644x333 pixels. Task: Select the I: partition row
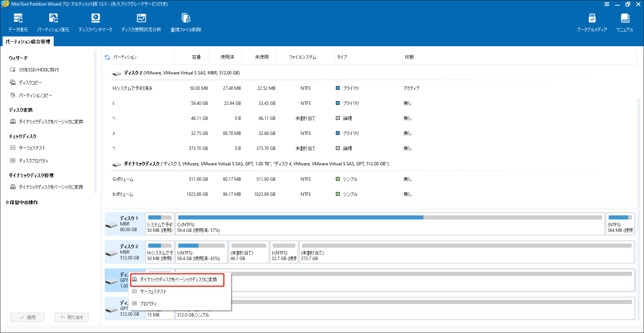click(374, 103)
